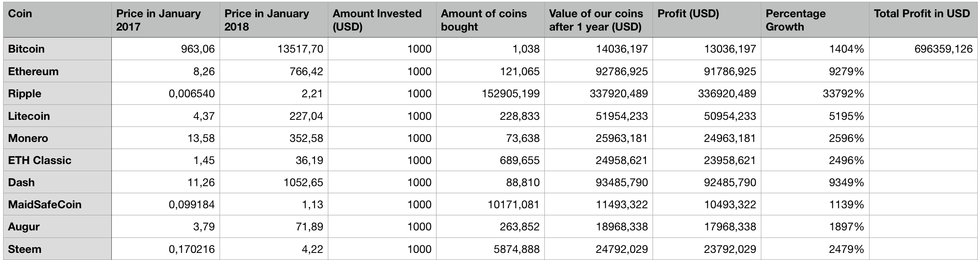Click the Percentage Growth column header
Screen dimensions: 980x260
pos(795,20)
